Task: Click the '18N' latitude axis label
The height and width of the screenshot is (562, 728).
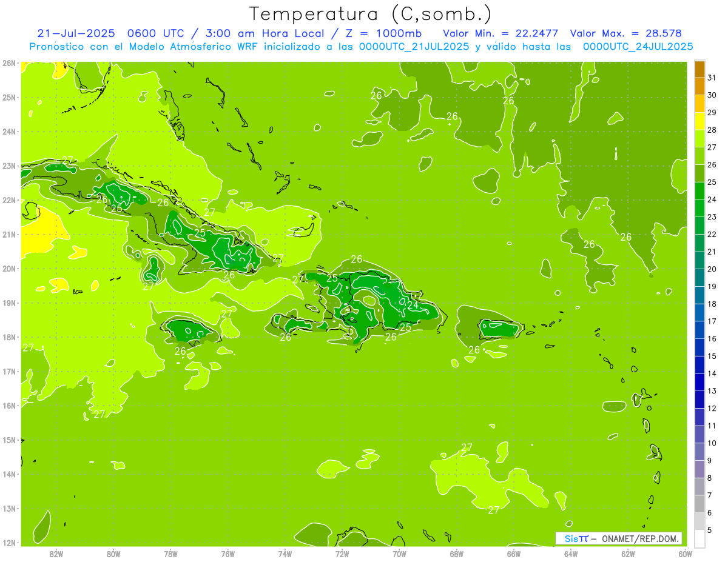Action: 9,337
